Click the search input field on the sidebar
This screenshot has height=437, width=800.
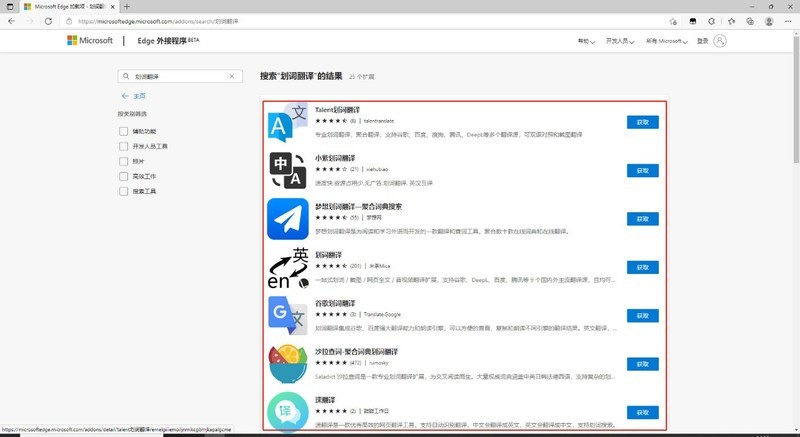[180, 76]
